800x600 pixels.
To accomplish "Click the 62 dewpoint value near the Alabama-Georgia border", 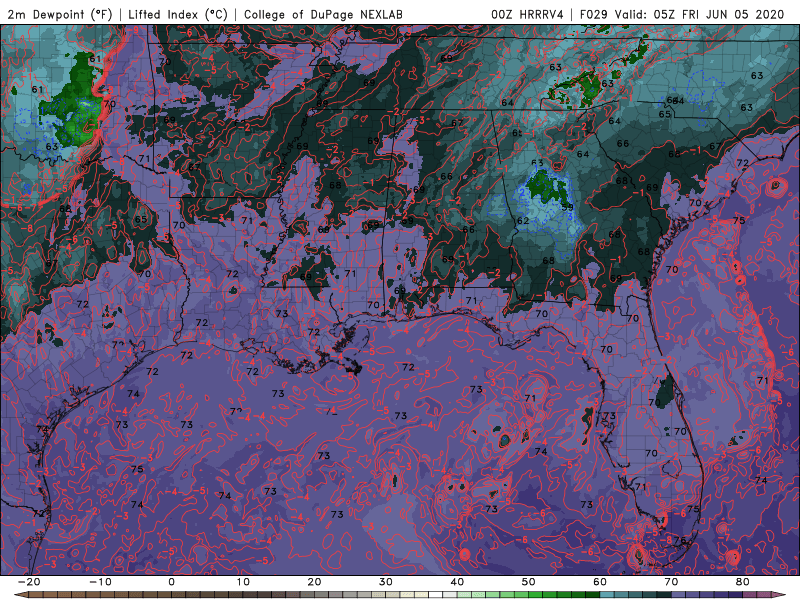I will [x=523, y=221].
